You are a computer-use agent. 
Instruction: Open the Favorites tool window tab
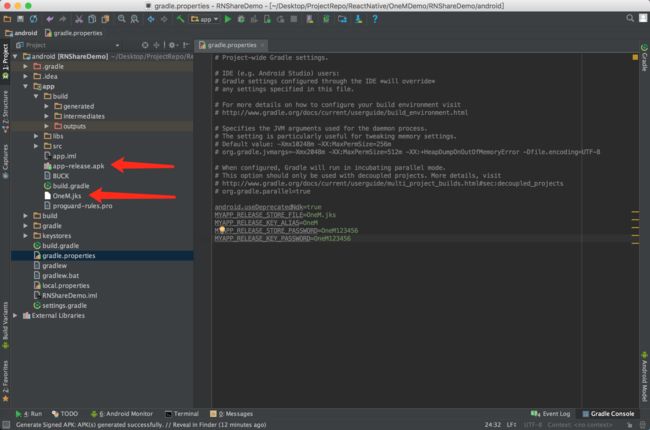5,381
